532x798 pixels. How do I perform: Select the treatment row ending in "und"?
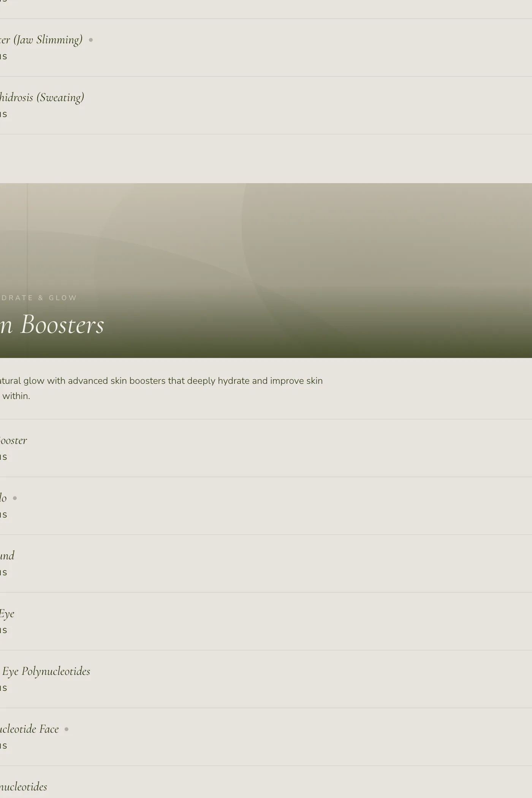[266, 564]
